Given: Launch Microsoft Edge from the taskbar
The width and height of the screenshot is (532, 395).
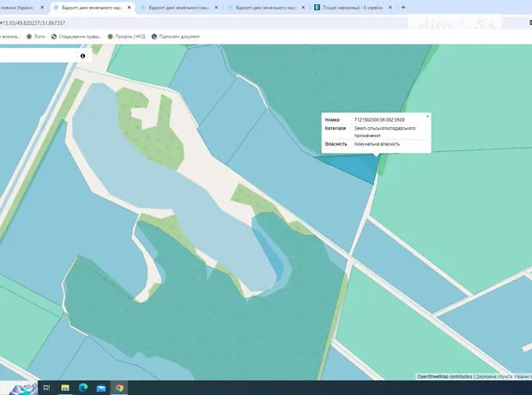Looking at the screenshot, I should coord(83,387).
